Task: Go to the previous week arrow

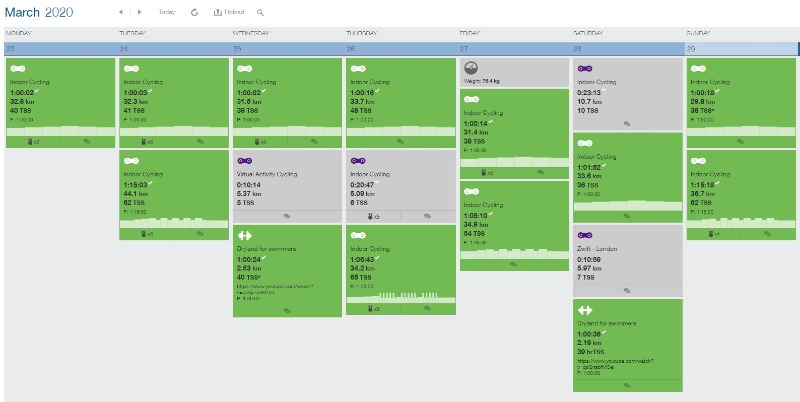Action: [x=121, y=12]
